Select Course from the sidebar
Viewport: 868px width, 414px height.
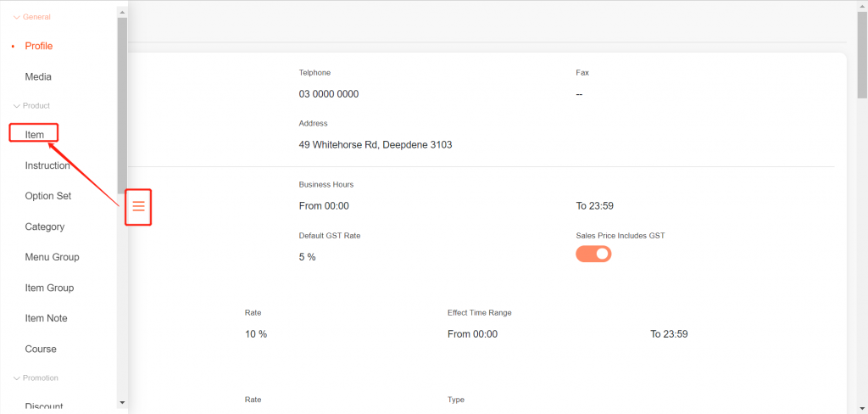click(x=41, y=349)
